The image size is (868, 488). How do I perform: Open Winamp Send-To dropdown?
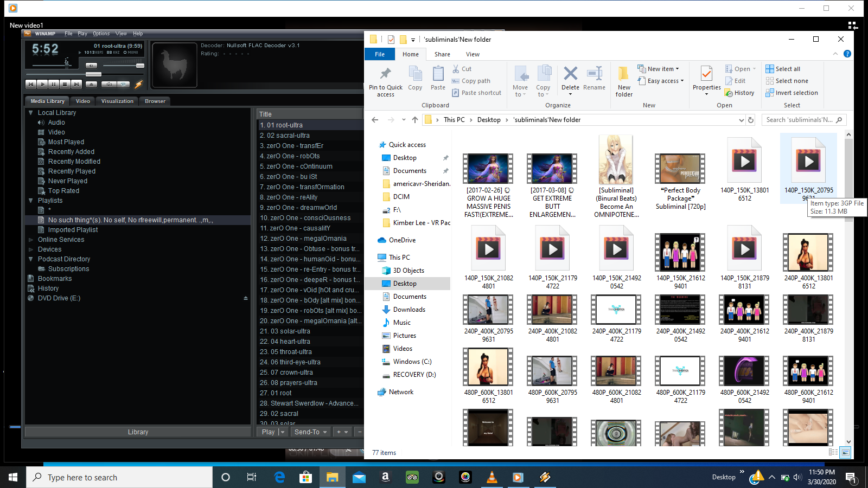pos(311,432)
